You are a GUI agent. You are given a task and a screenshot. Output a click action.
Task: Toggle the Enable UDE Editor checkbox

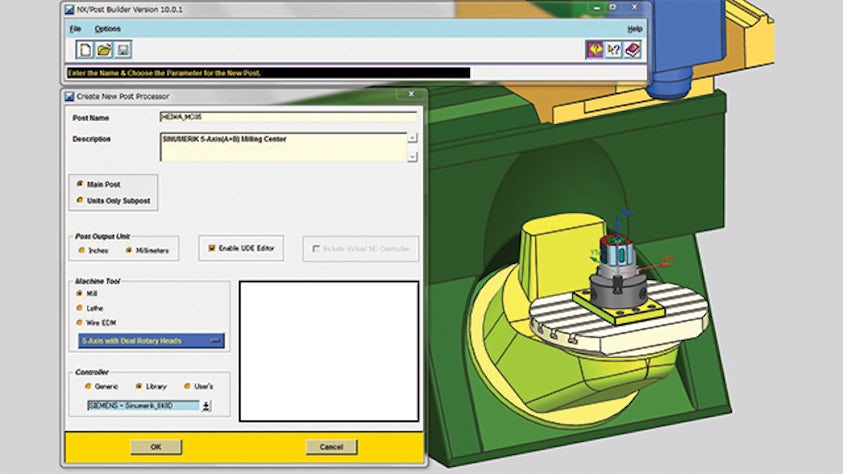pos(212,248)
